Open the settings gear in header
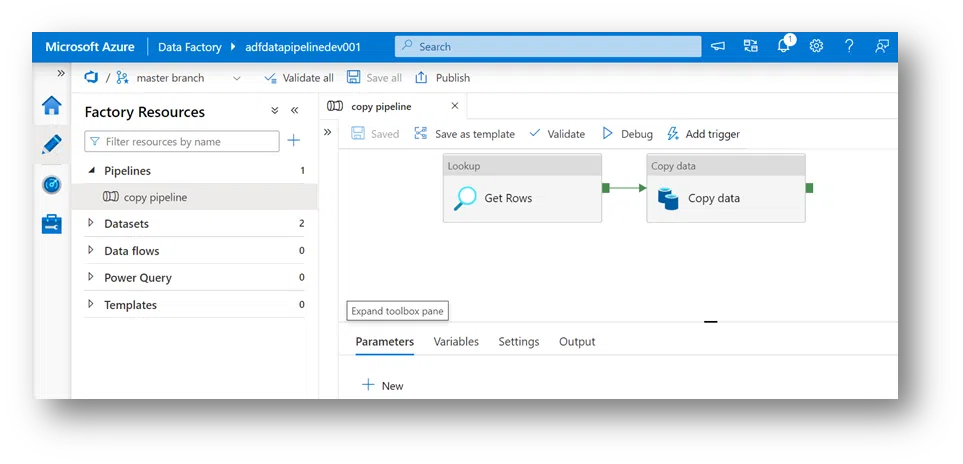The image size is (963, 464). point(816,46)
